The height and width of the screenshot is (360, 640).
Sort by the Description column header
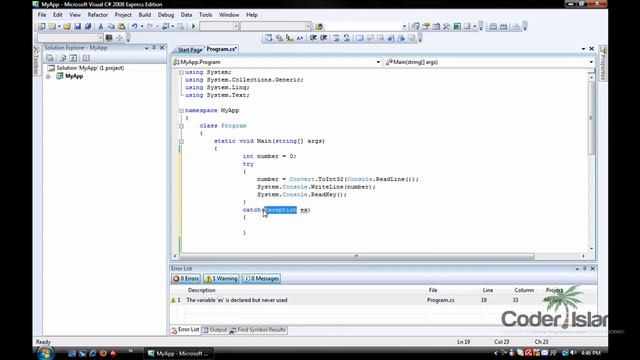201,290
